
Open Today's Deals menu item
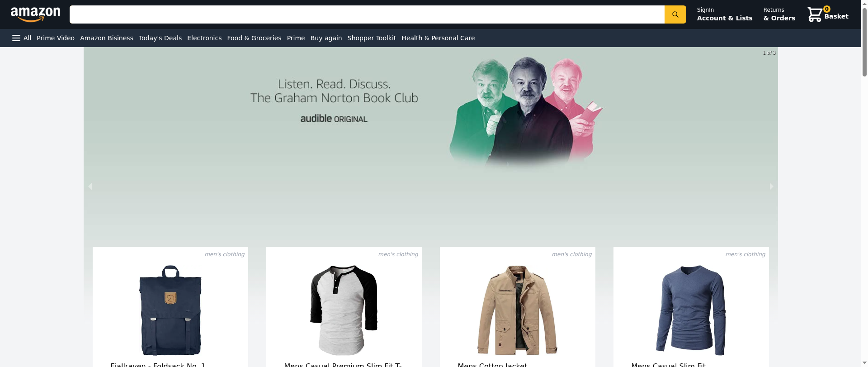(160, 38)
